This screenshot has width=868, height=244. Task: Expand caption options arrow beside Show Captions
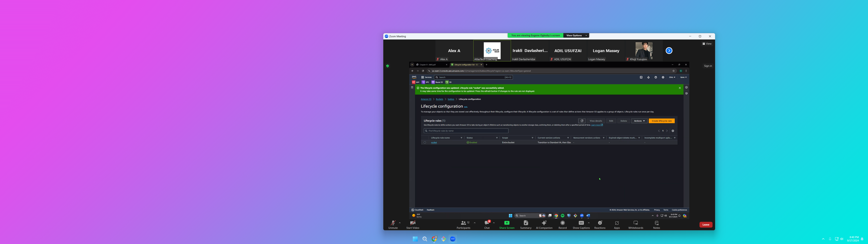[589, 223]
